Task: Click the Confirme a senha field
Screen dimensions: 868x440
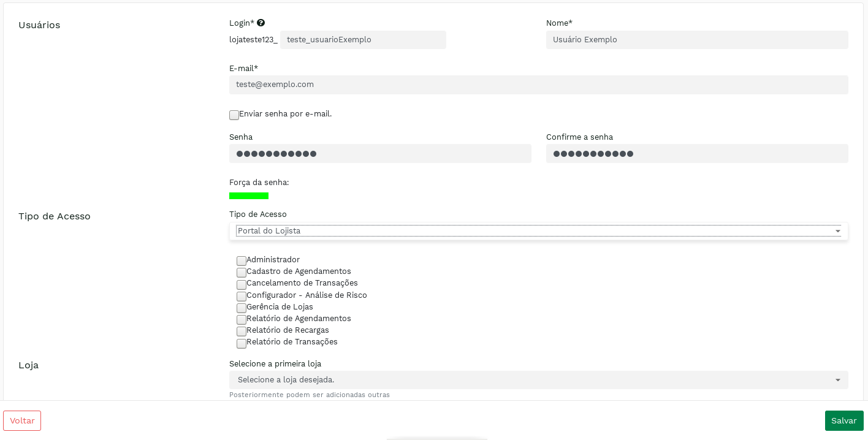Action: tap(697, 153)
